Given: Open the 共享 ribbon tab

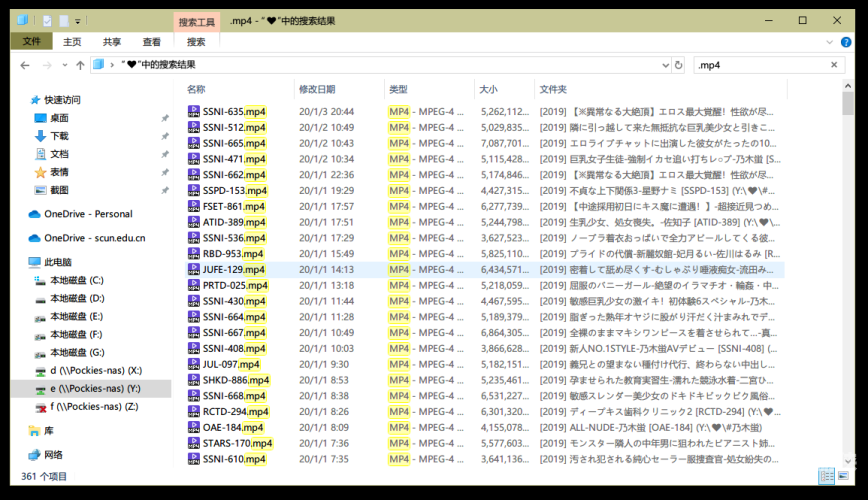Looking at the screenshot, I should pos(112,42).
